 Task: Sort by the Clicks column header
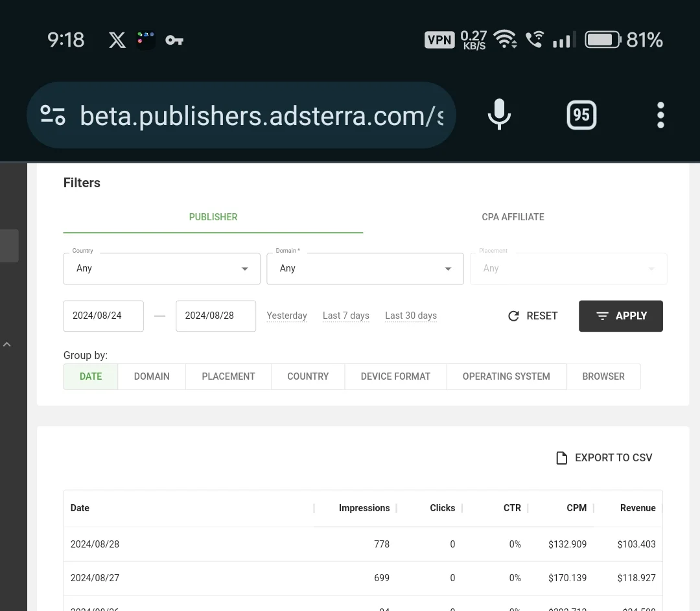coord(443,508)
